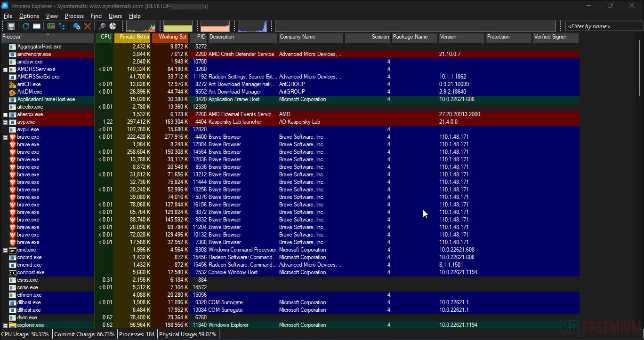Click the dwm.exe process icon
Screen dimensions: 644x340
coord(13,317)
